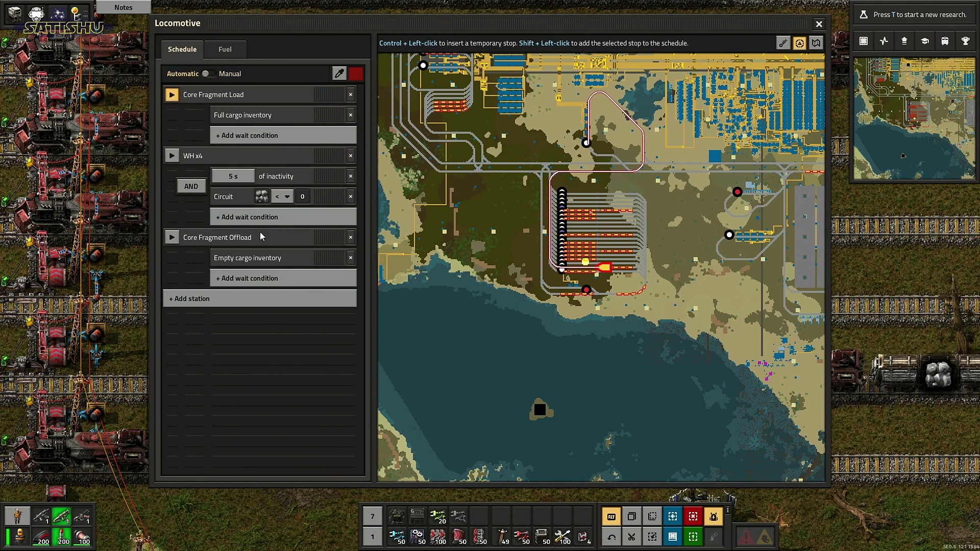Toggle station names display on map
Viewport: 980px width, 551px height.
point(783,43)
